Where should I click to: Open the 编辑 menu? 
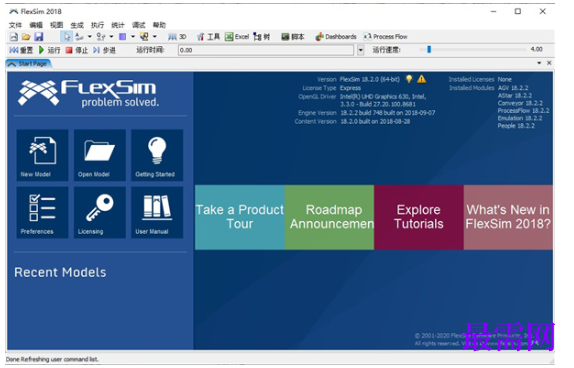[36, 25]
